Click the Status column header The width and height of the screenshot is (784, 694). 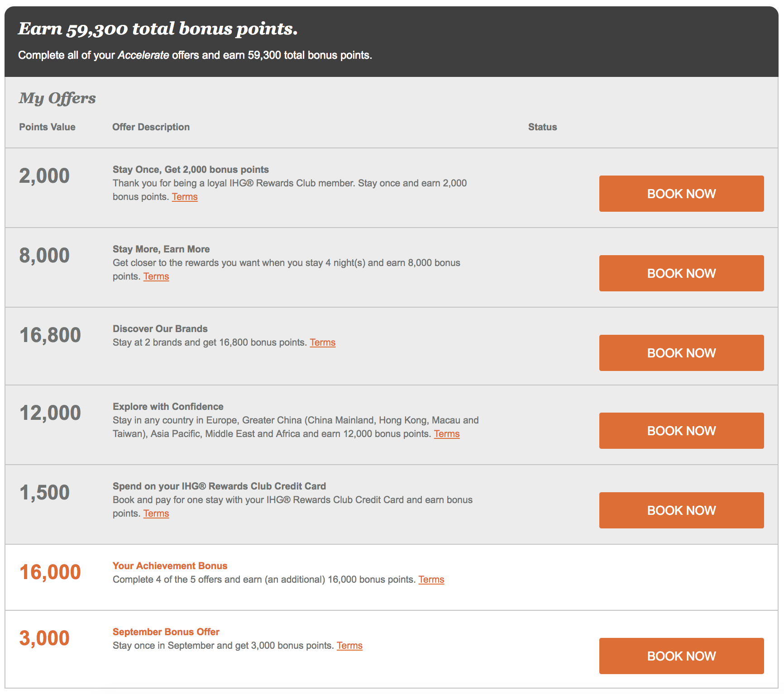point(542,127)
